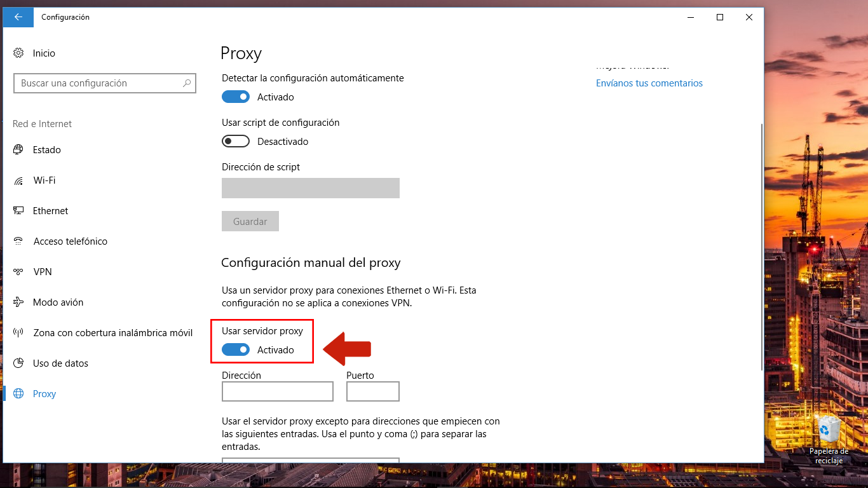Disable Detectar la configuración automáticamente
The width and height of the screenshot is (868, 488).
[x=236, y=97]
